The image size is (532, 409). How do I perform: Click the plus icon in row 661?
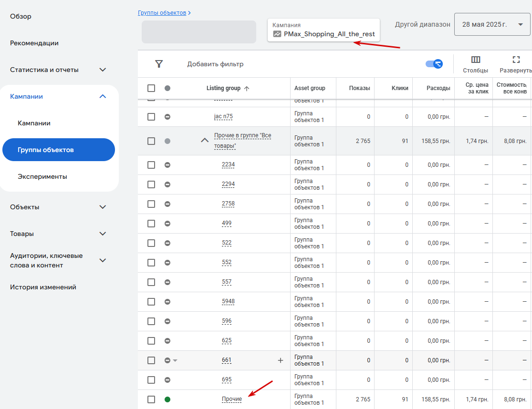coord(280,360)
